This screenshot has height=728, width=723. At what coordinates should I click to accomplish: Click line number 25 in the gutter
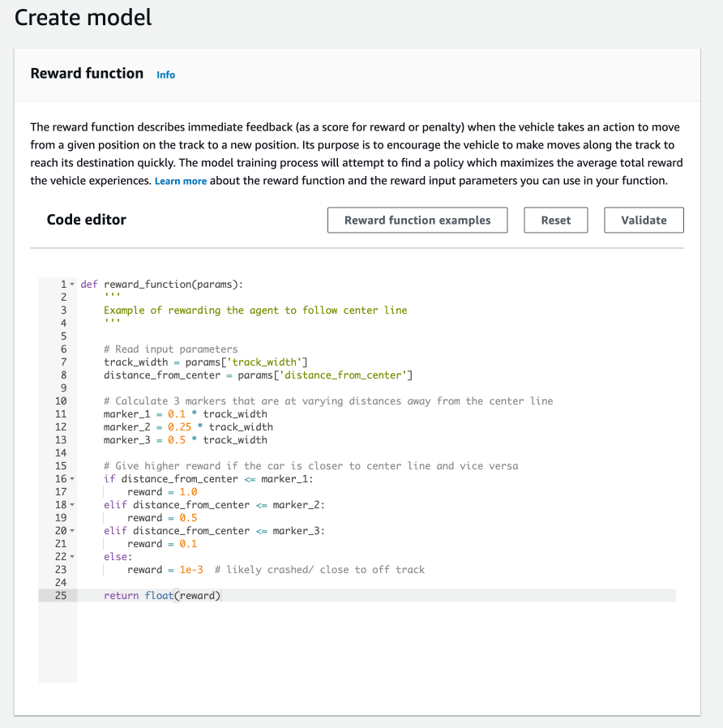pos(61,596)
